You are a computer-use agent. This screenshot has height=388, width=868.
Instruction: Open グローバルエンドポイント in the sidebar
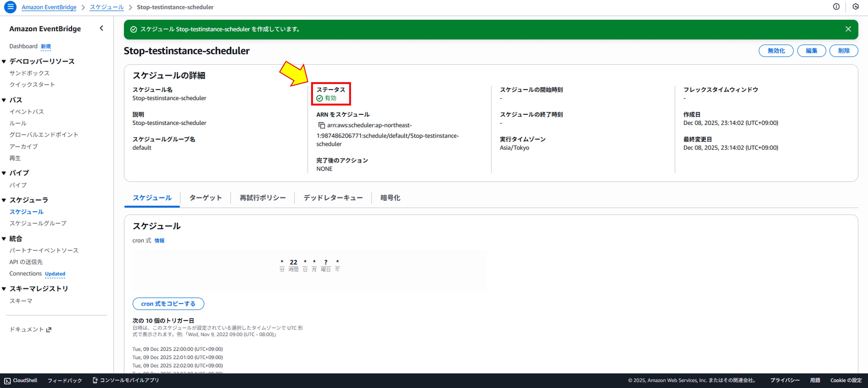click(x=44, y=135)
